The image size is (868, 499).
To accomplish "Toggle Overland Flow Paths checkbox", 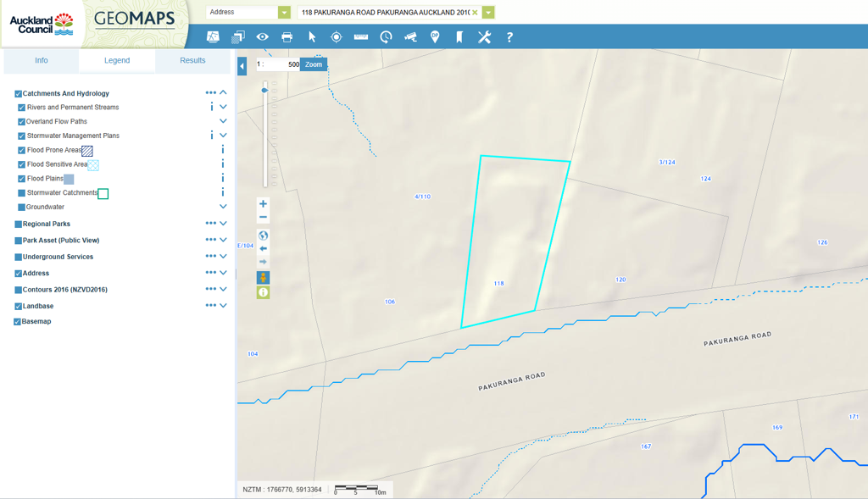I will tap(22, 122).
